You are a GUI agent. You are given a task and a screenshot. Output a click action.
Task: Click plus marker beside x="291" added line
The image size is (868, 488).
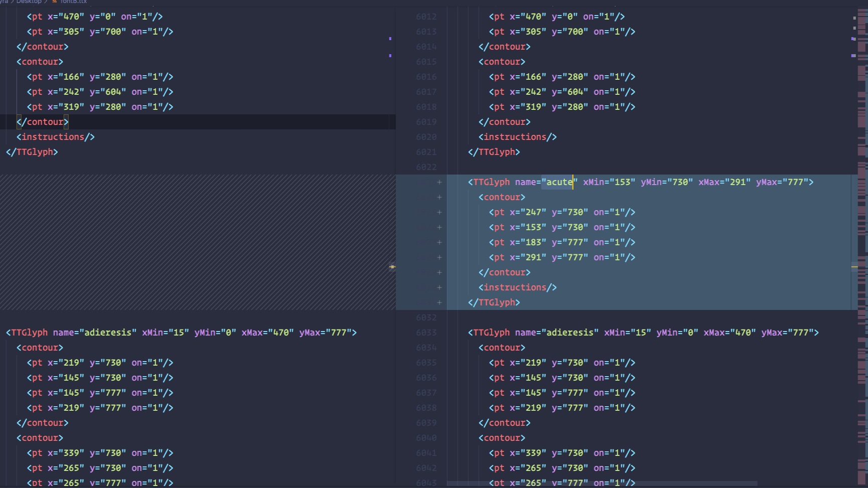(x=440, y=257)
